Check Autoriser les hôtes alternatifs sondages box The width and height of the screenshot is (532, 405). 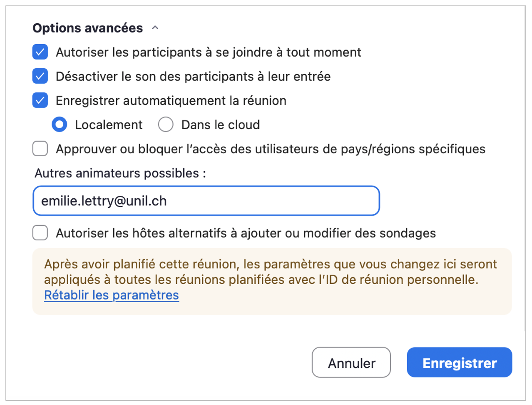click(x=40, y=233)
